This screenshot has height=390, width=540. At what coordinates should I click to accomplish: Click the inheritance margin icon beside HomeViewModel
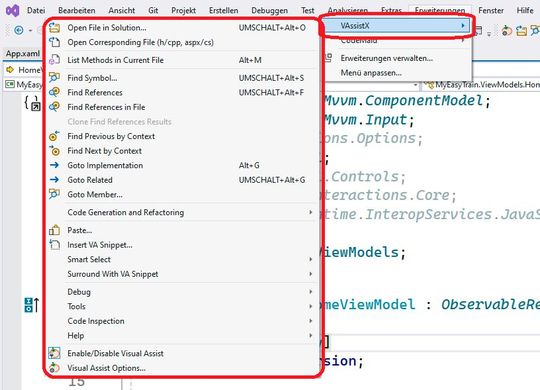[x=32, y=305]
